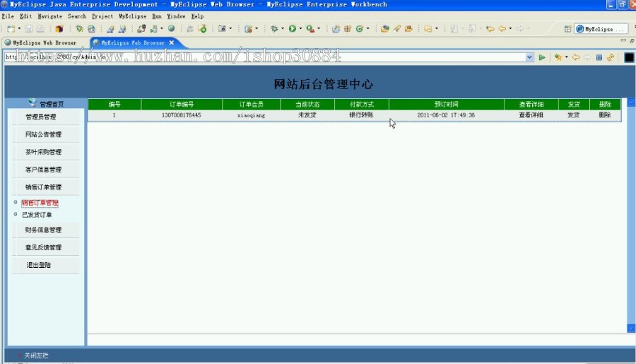636x364 pixels.
Task: Open the camera capture dropdown arrow
Action: (x=230, y=29)
